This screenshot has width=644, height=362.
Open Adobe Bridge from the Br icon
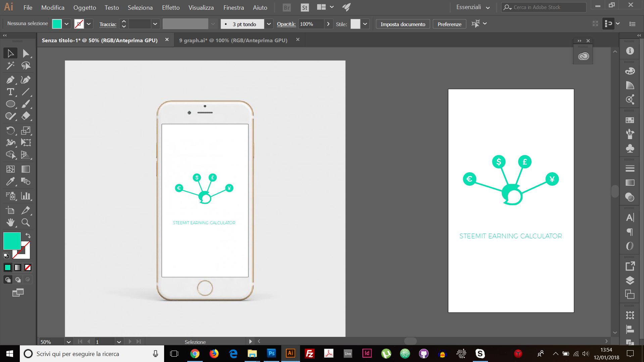coord(287,7)
